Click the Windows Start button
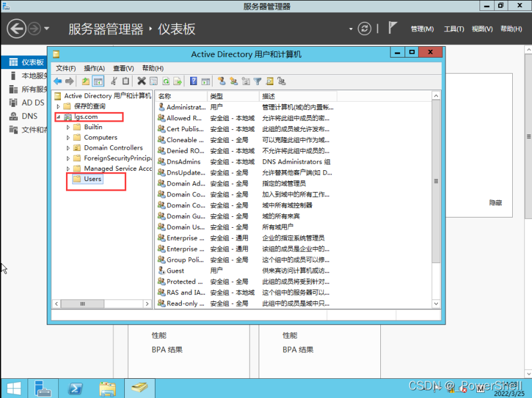Screen dimensions: 532x398 pos(14,388)
